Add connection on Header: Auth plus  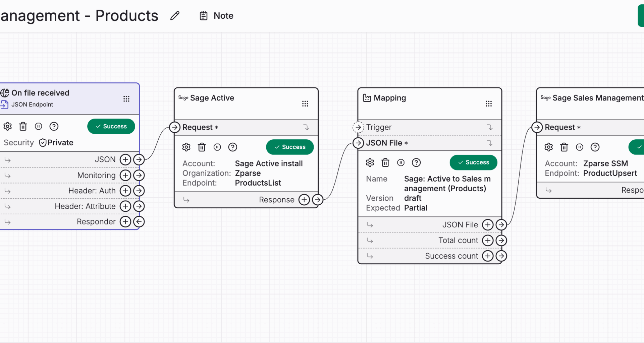coord(125,191)
